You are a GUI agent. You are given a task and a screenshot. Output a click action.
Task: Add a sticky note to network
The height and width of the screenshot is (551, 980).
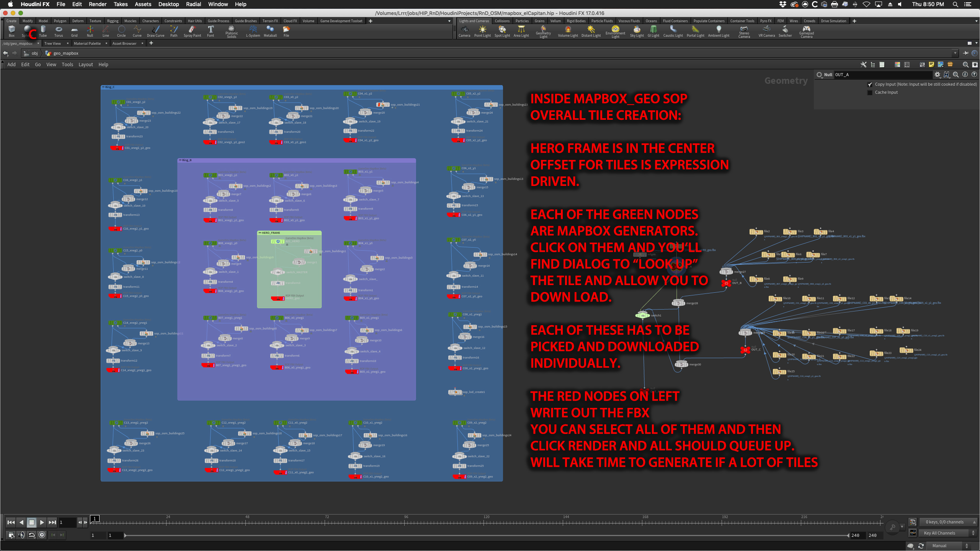point(931,65)
